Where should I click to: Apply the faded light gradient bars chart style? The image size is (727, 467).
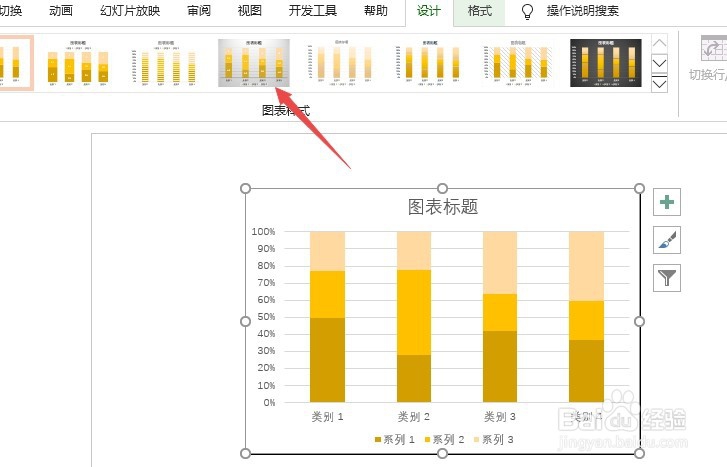click(342, 63)
